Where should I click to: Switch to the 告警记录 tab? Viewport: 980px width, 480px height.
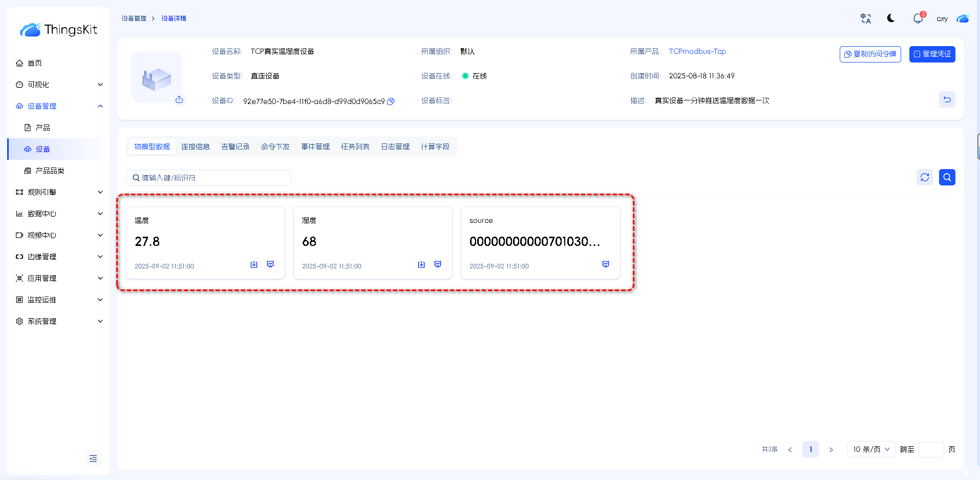point(236,147)
